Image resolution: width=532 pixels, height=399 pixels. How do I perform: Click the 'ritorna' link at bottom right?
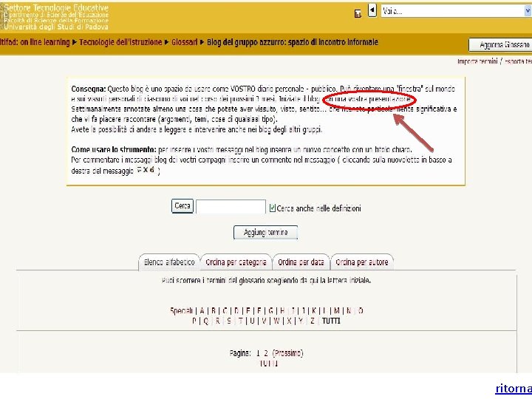point(514,389)
